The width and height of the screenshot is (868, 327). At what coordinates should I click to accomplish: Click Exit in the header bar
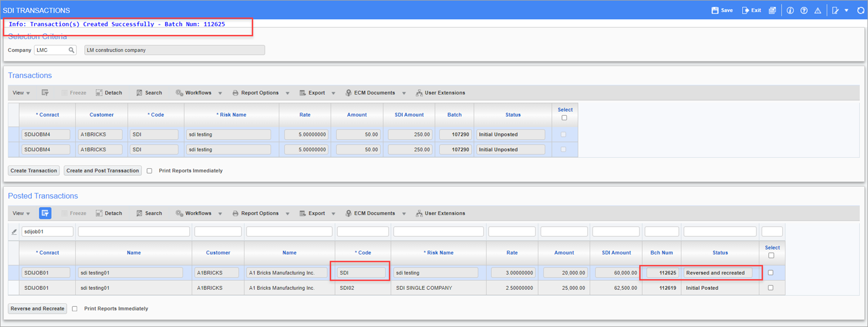(x=752, y=10)
